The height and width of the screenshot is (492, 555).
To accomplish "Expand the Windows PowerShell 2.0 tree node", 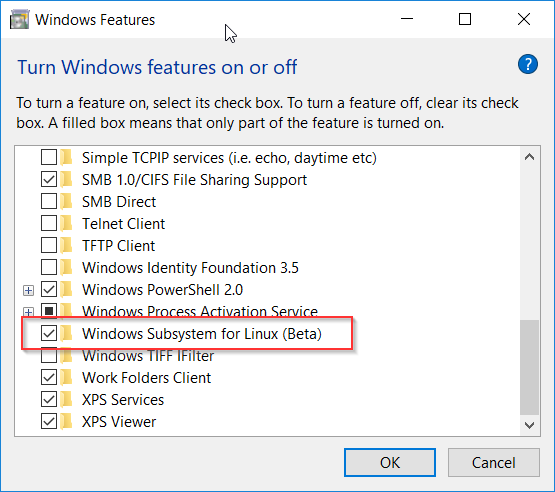I will (28, 290).
